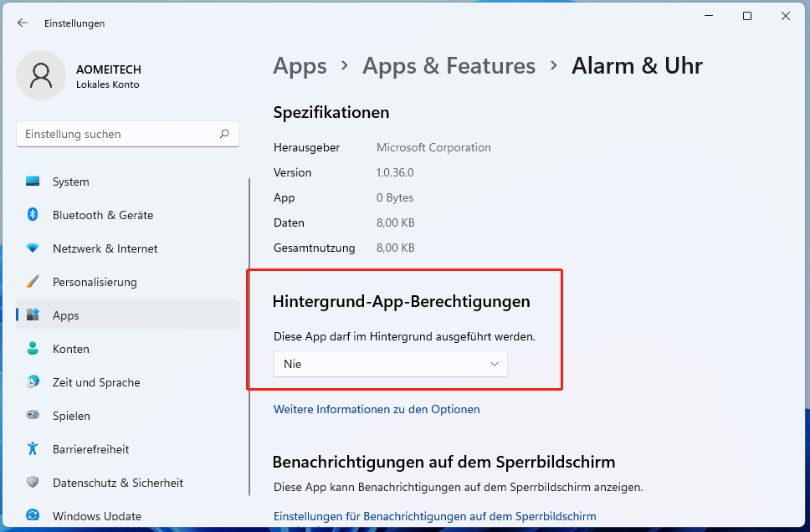The height and width of the screenshot is (532, 810).
Task: Navigate to Apps breadcrumb
Action: click(300, 66)
